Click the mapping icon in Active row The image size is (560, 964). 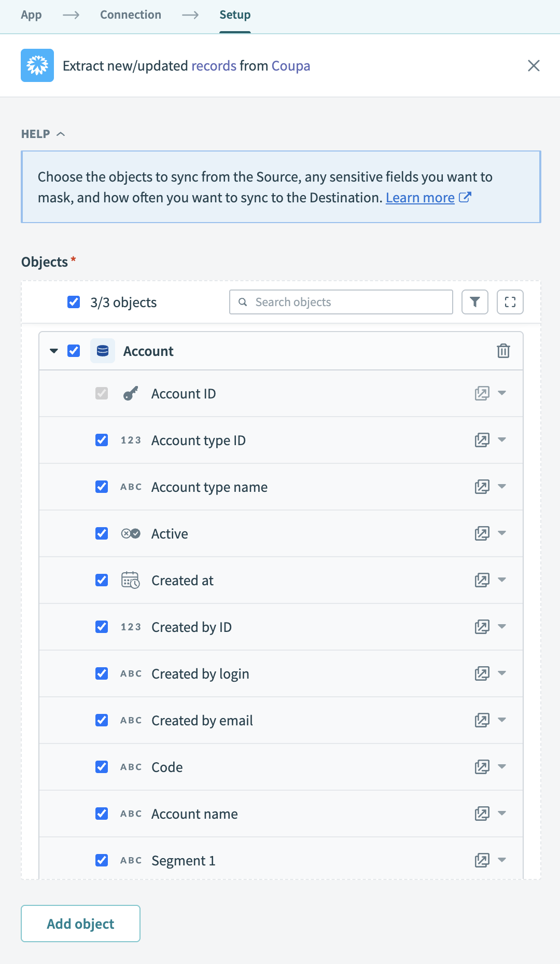coord(482,533)
